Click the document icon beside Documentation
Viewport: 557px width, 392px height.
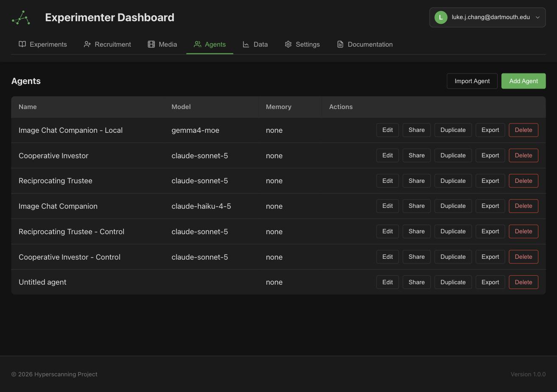pos(340,44)
